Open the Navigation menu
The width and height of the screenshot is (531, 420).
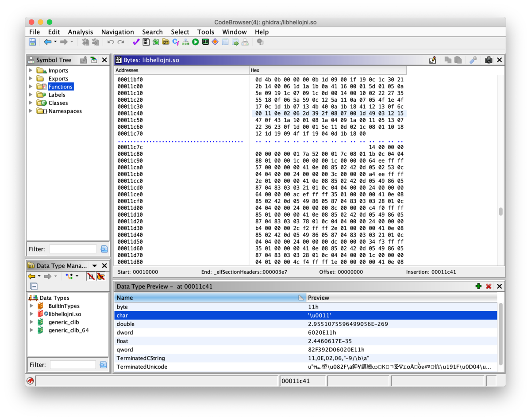coord(117,32)
